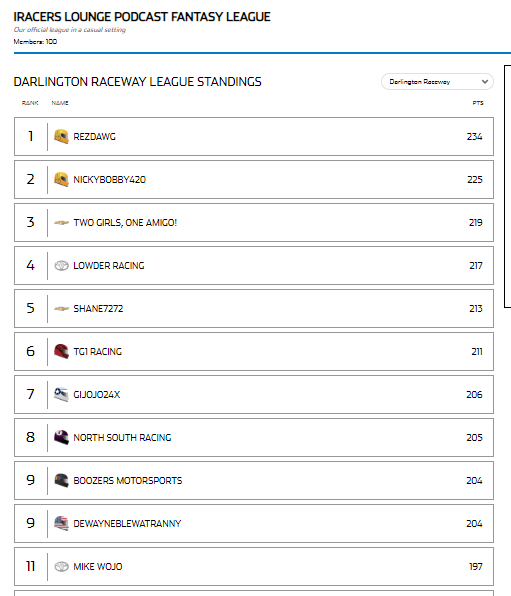Open the NICKYBOBBY420 team name

110,180
